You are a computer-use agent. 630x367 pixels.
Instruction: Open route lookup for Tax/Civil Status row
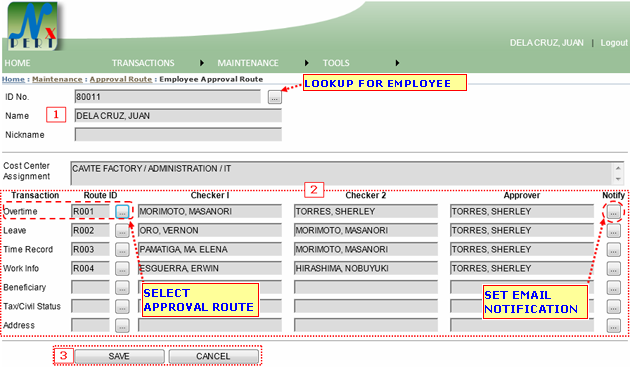point(122,306)
